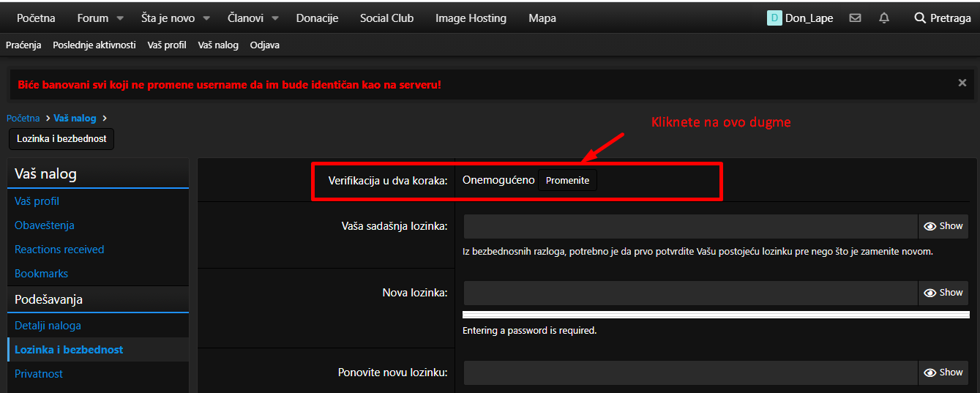Expand the Šta je novo dropdown arrow
Image resolution: width=980 pixels, height=393 pixels.
[206, 18]
